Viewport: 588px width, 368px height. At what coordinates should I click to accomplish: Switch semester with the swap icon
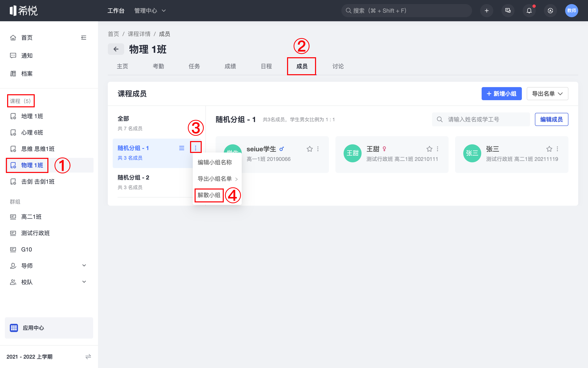click(88, 357)
